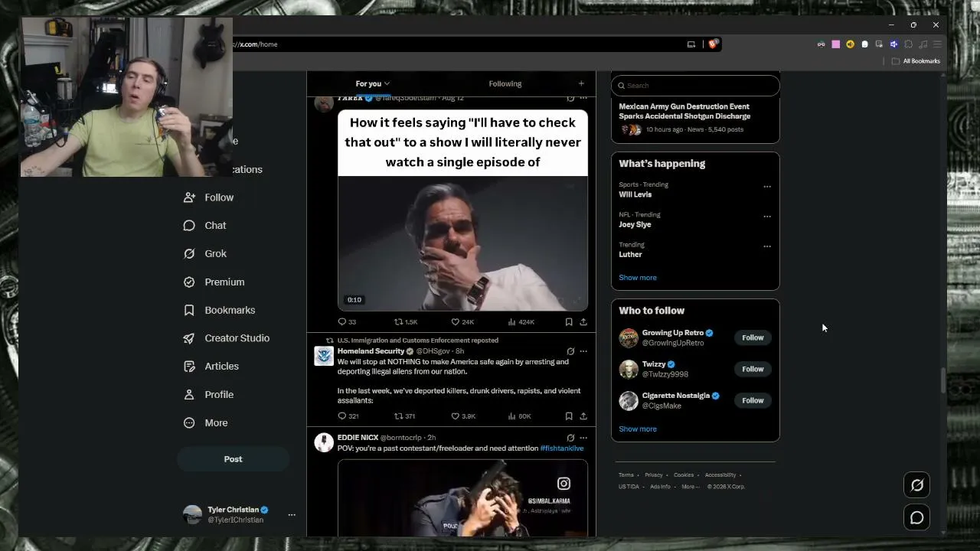Show more in What's happening
The height and width of the screenshot is (551, 980).
638,278
